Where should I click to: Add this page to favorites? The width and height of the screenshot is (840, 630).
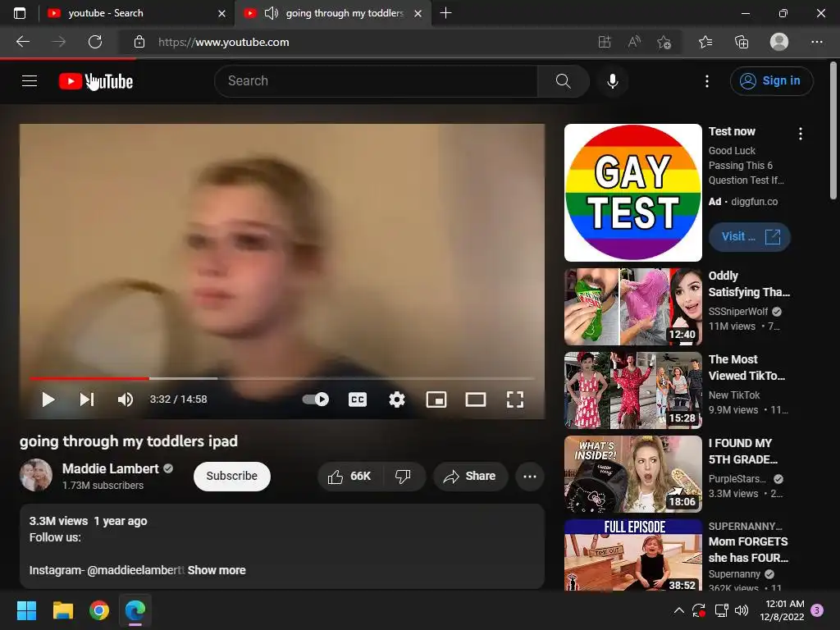[664, 42]
